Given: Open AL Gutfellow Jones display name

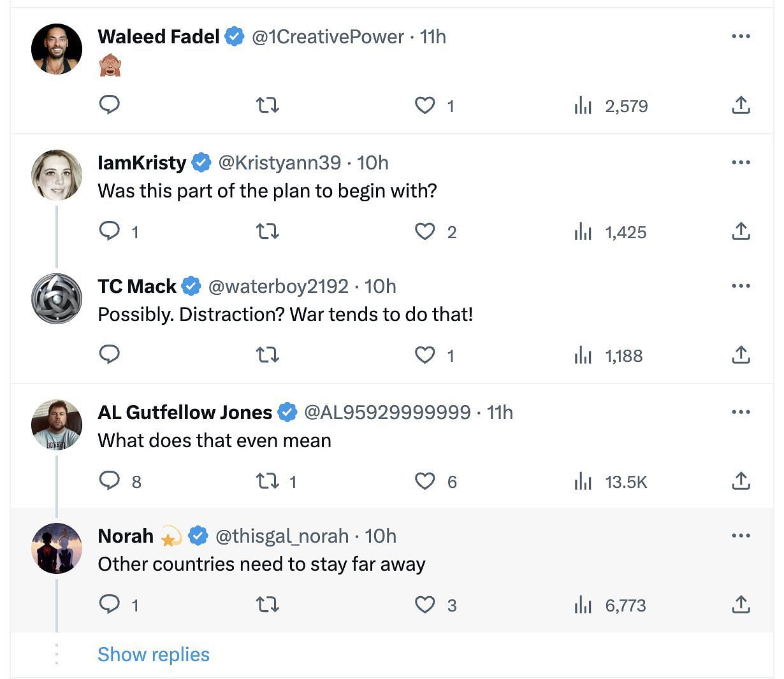Looking at the screenshot, I should pyautogui.click(x=185, y=413).
